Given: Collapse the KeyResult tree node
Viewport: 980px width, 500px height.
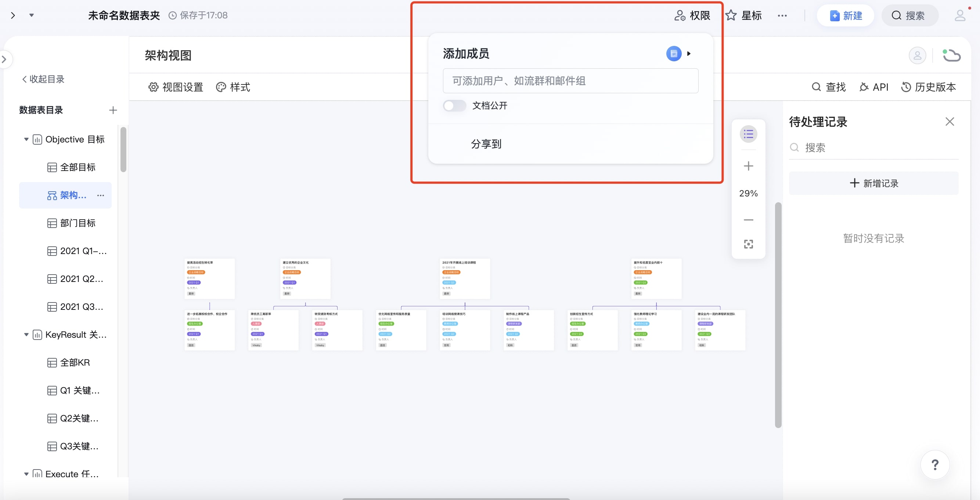Looking at the screenshot, I should coord(26,334).
